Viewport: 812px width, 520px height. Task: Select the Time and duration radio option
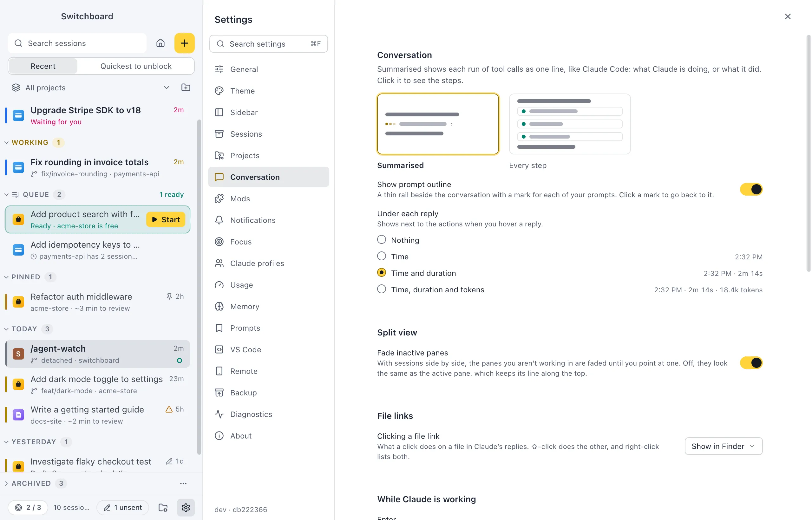point(382,272)
